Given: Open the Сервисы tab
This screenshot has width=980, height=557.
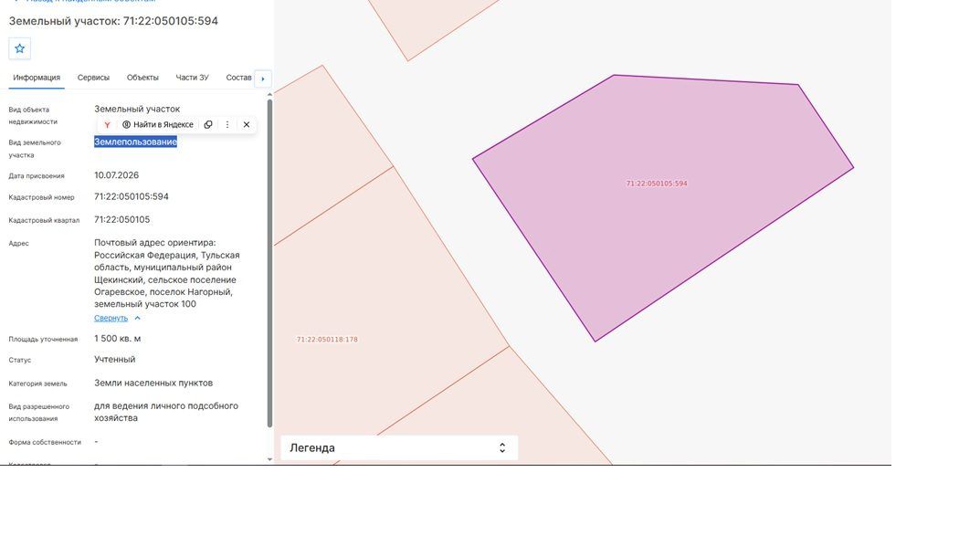Looking at the screenshot, I should [x=93, y=78].
